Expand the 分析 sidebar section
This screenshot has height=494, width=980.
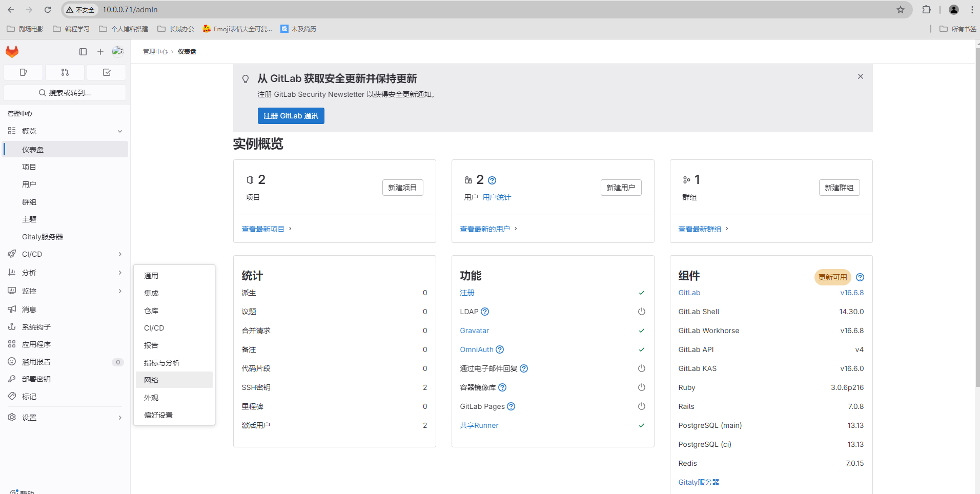tap(65, 273)
